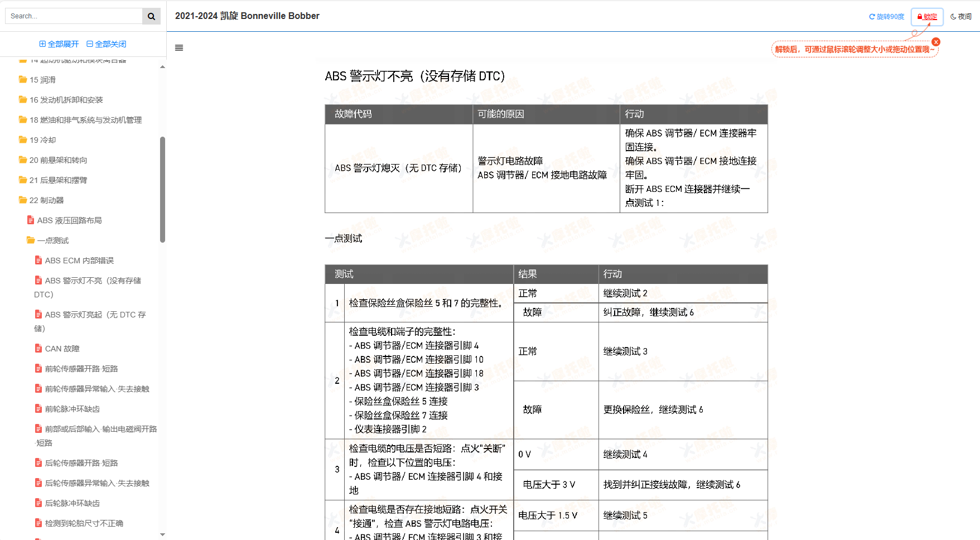Open ABS 警示灯亮起（无 DTC 存储）entry
Screen dimensions: 980x540
click(x=90, y=321)
